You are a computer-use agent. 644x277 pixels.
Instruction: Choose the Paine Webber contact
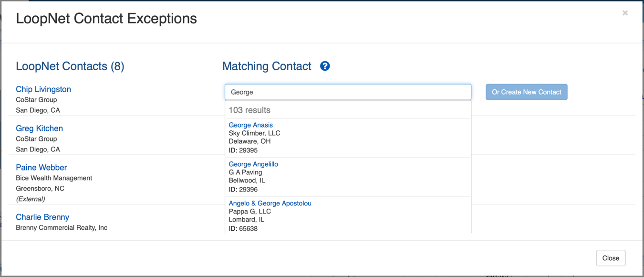tap(42, 168)
